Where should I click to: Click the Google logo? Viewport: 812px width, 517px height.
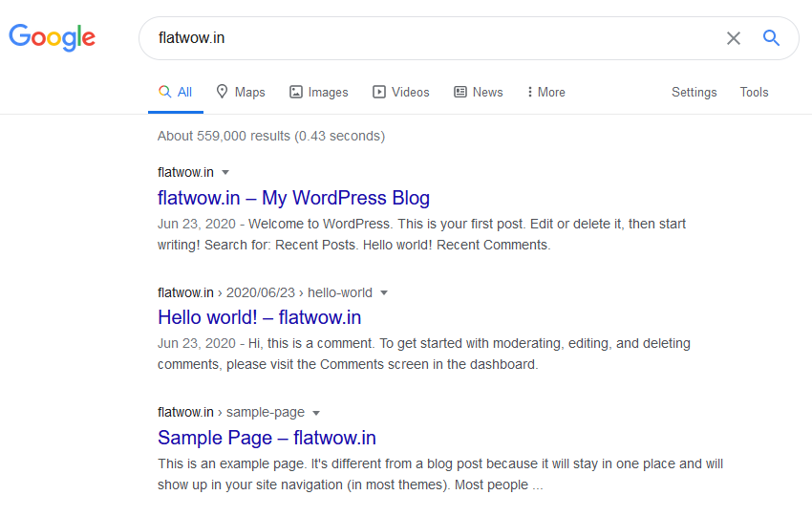click(x=53, y=37)
